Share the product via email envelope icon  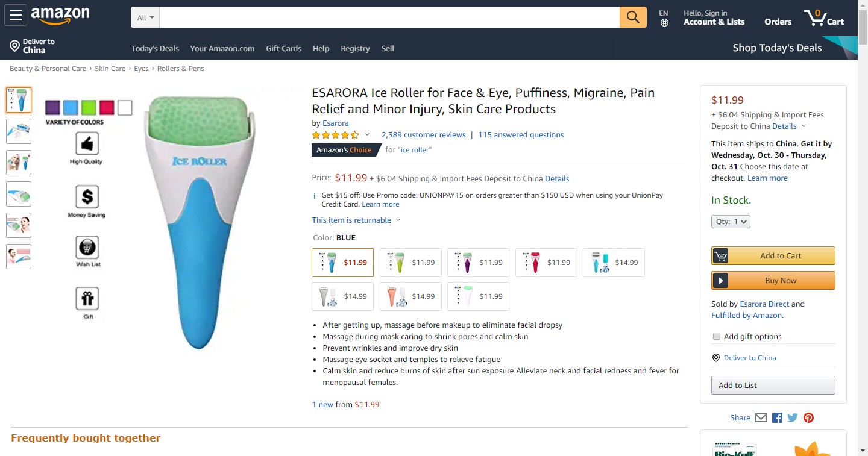[761, 417]
